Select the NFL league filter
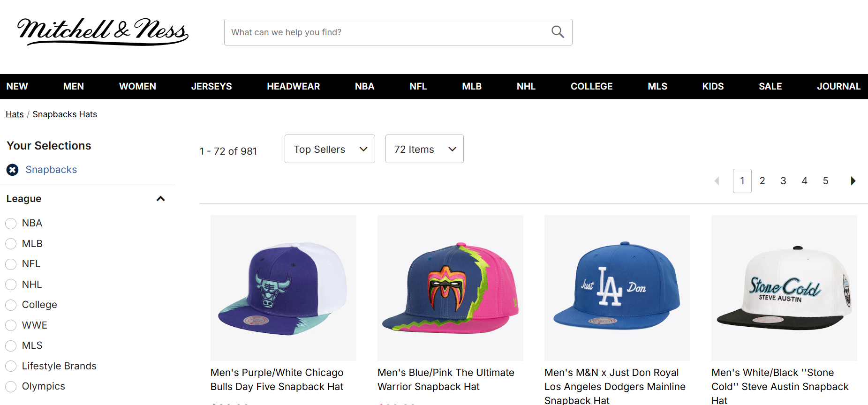 click(11, 264)
